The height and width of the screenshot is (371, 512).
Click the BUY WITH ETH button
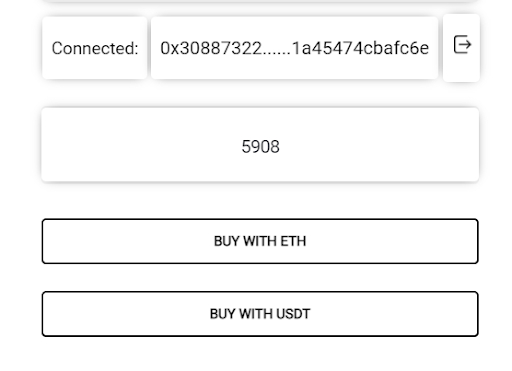pyautogui.click(x=260, y=241)
